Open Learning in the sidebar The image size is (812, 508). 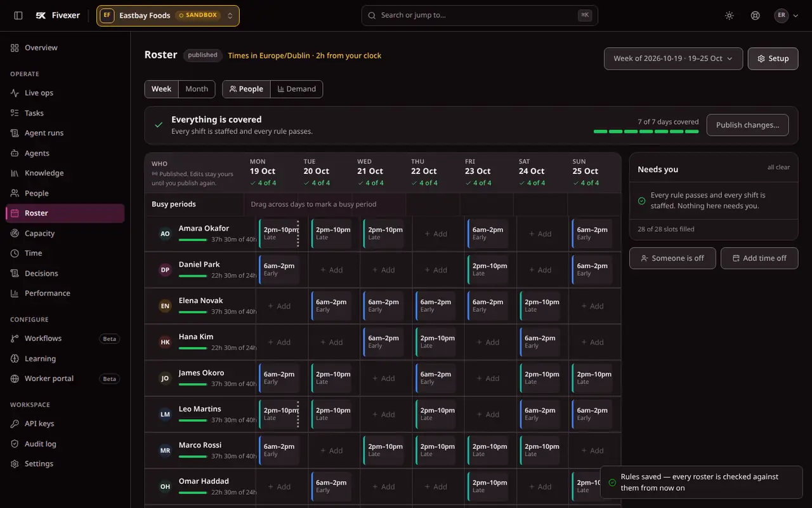tap(65, 359)
